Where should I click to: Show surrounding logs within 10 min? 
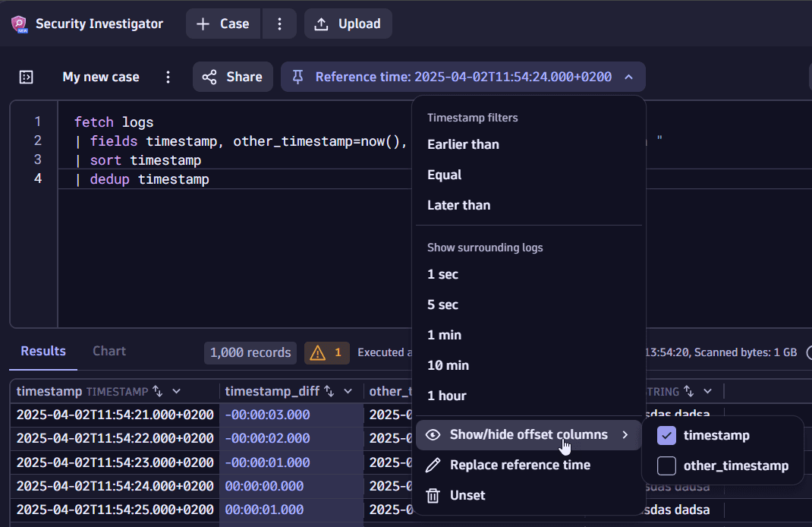pyautogui.click(x=529, y=366)
